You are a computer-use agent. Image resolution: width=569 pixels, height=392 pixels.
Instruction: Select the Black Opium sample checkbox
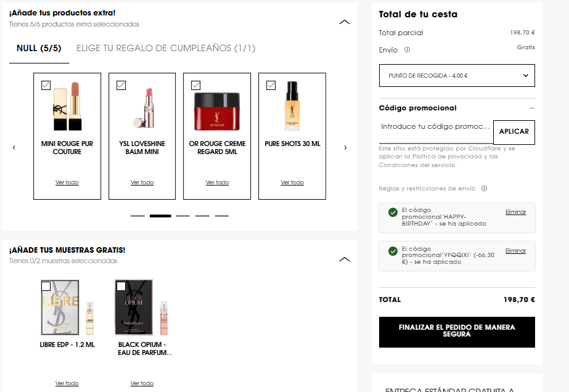pyautogui.click(x=121, y=287)
